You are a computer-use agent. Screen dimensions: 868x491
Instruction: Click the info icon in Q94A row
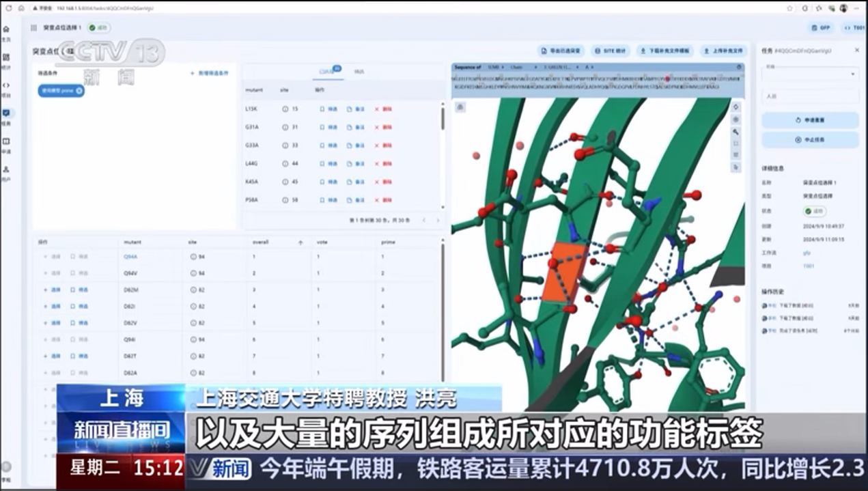click(x=194, y=257)
